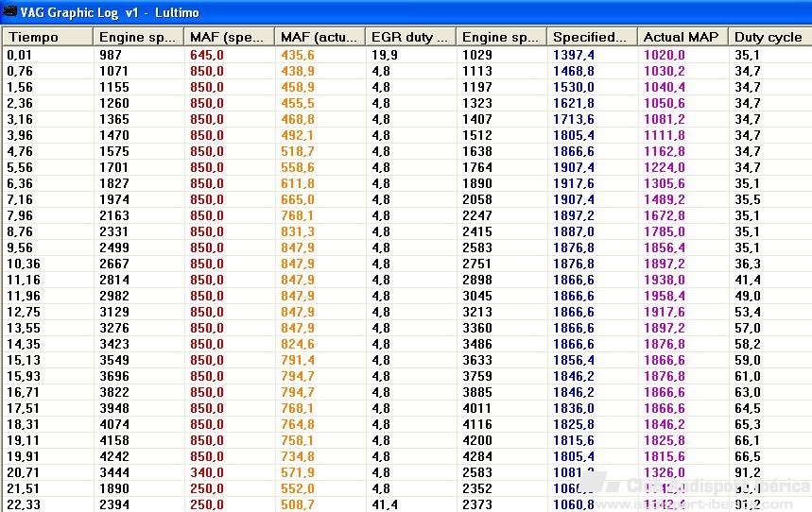Click second engine speed value 4284
The width and height of the screenshot is (812, 512).
[x=477, y=456]
